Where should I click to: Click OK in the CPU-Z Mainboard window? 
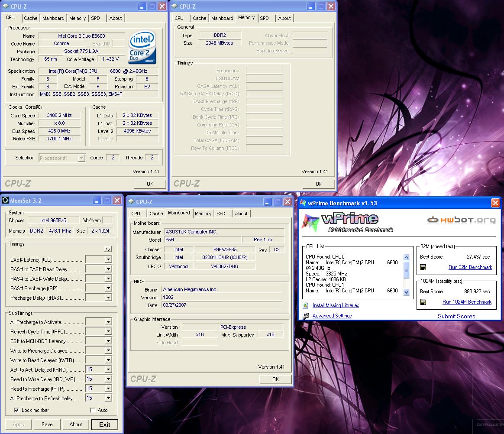(x=275, y=379)
